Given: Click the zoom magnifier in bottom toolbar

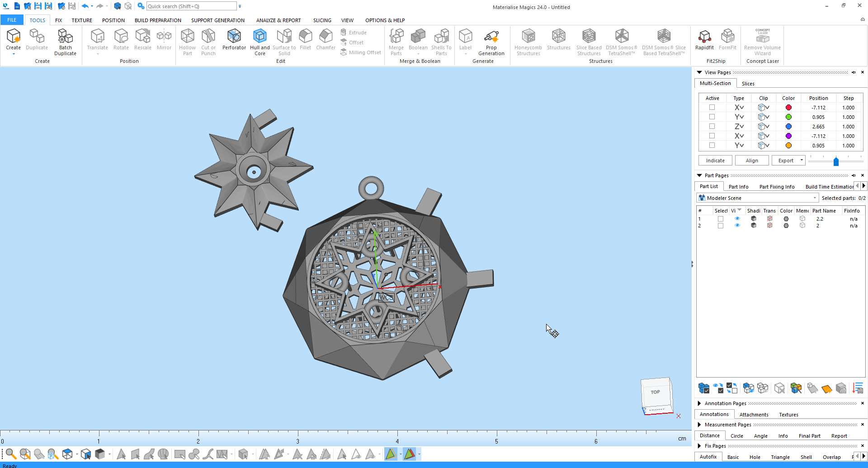Looking at the screenshot, I should click(x=11, y=454).
